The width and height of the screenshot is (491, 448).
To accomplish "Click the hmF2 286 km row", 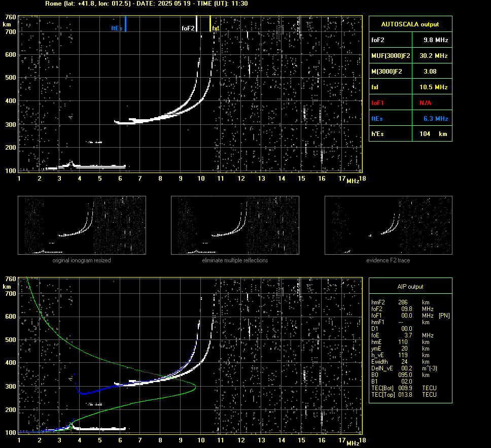I will click(x=400, y=302).
